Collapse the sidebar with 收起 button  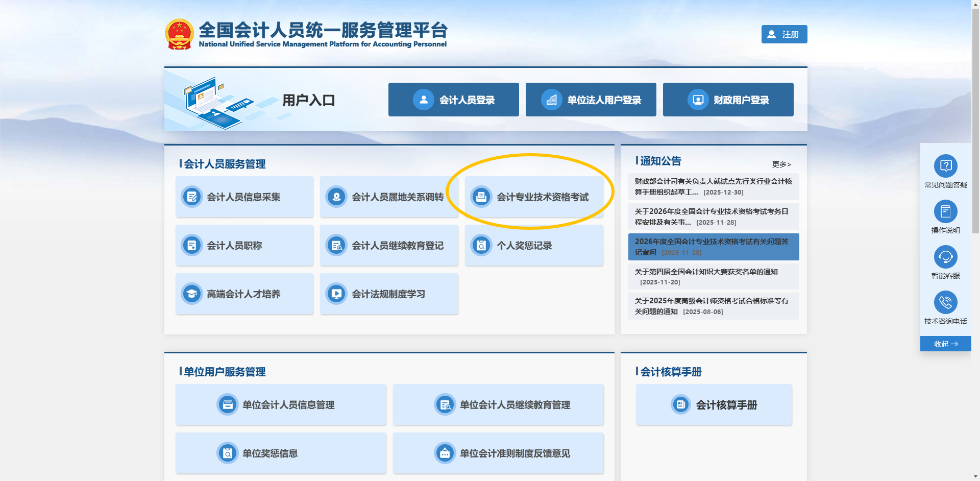(945, 344)
